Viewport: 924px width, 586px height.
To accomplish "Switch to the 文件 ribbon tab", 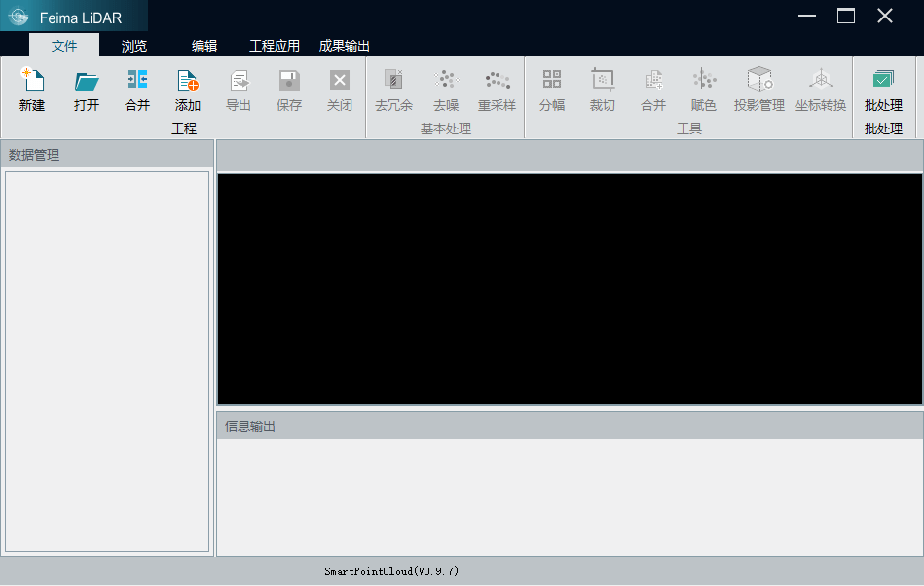I will (64, 46).
